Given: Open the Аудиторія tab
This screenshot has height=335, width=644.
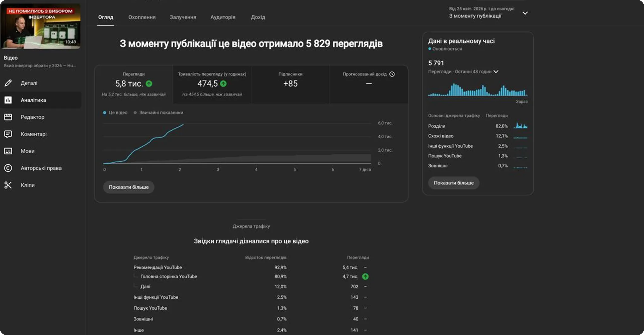Looking at the screenshot, I should pos(223,17).
